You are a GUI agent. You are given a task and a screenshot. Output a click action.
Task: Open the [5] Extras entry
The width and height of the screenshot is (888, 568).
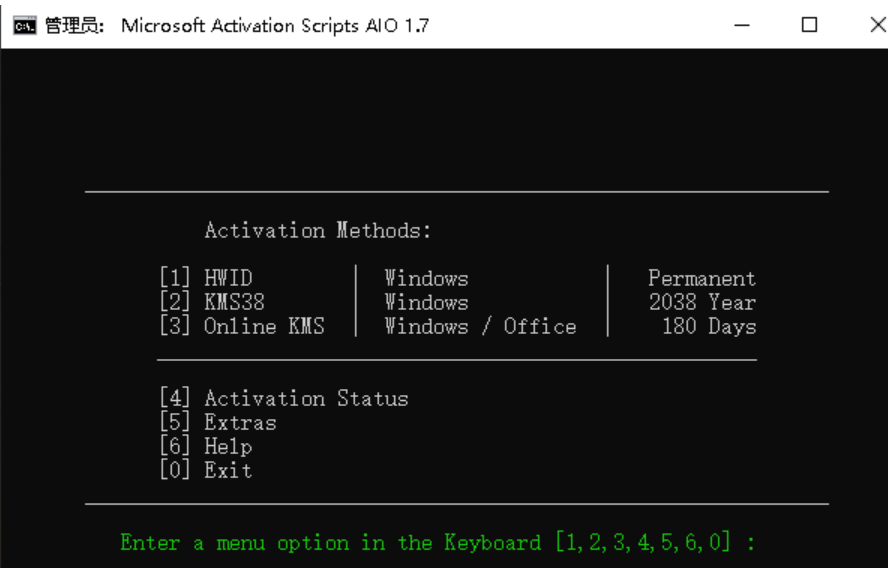[x=218, y=423]
